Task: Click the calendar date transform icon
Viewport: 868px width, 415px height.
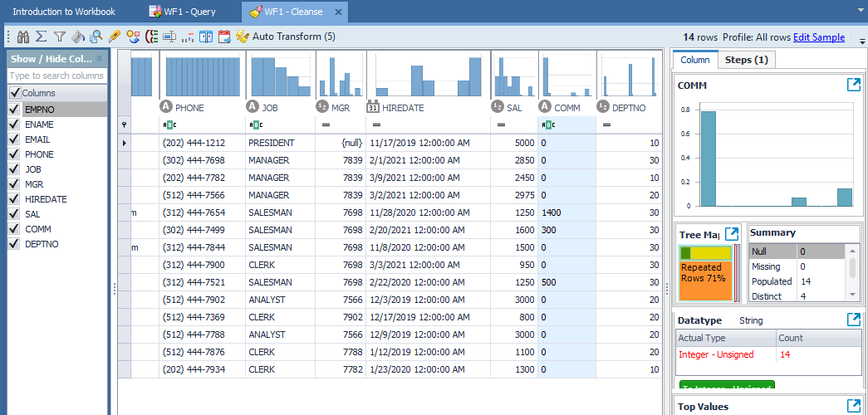Action: 224,37
